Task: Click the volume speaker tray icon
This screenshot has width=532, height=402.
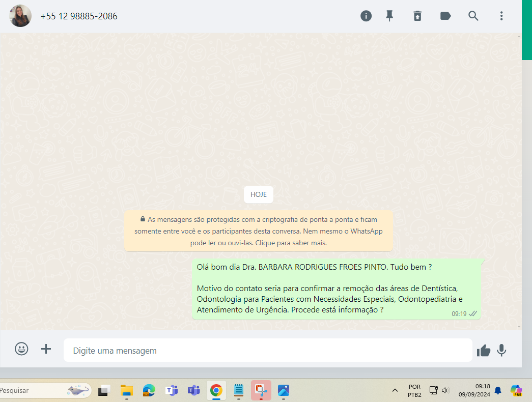Action: pos(445,390)
